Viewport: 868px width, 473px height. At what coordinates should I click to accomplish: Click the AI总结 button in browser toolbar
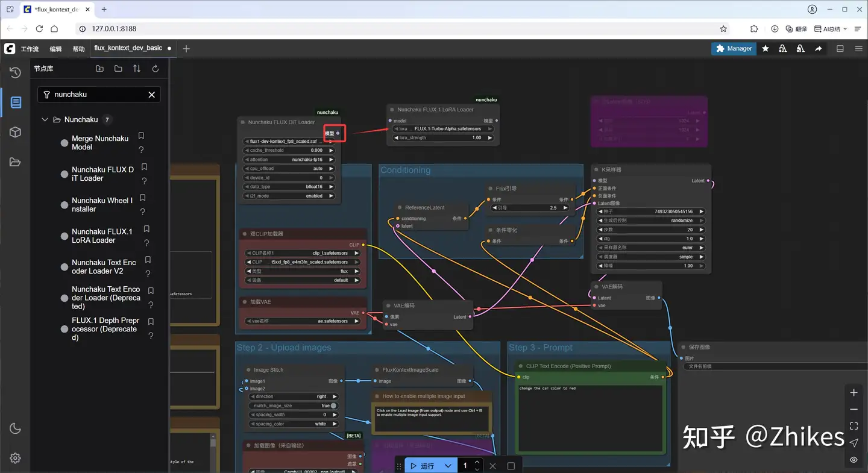pyautogui.click(x=830, y=29)
